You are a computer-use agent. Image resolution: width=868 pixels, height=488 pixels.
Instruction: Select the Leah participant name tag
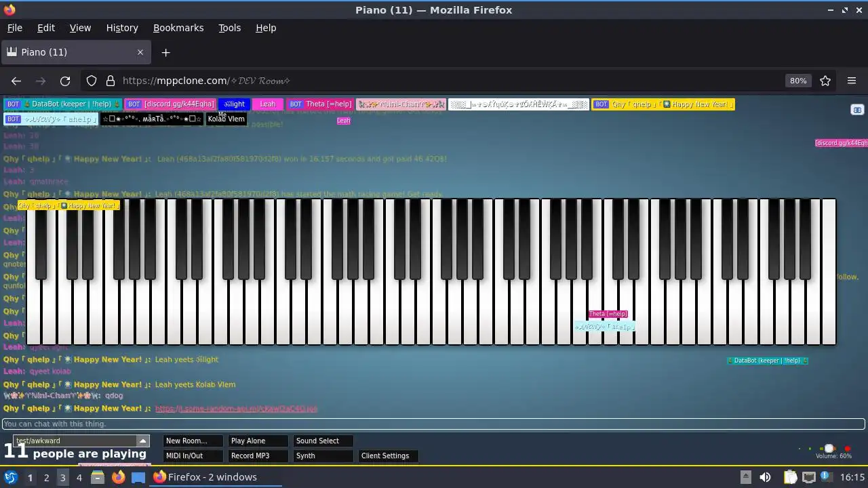click(268, 104)
